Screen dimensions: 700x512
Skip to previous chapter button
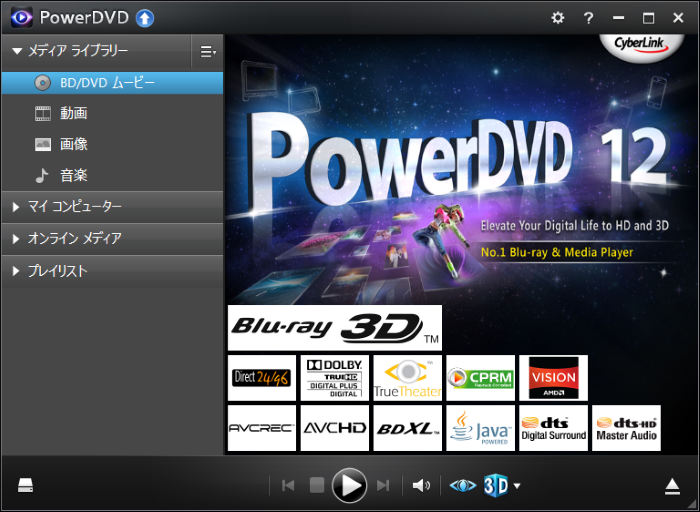click(x=288, y=486)
